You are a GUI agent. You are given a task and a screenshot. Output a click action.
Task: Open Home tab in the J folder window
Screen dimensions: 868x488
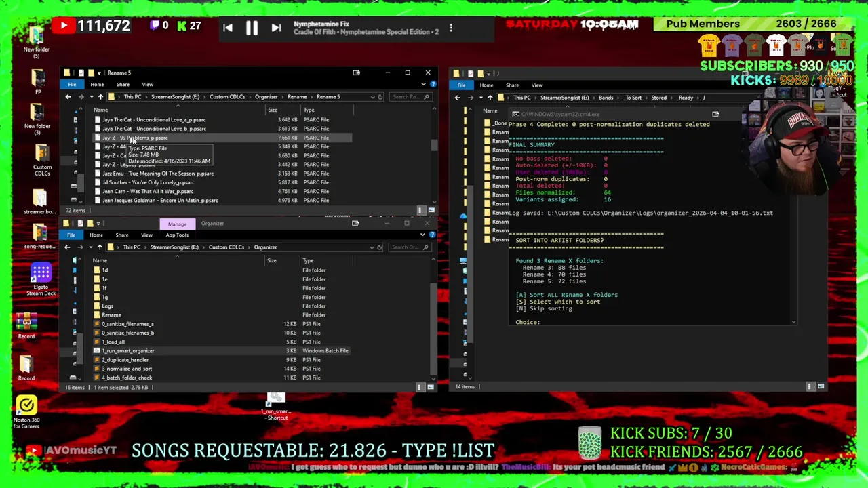point(486,85)
